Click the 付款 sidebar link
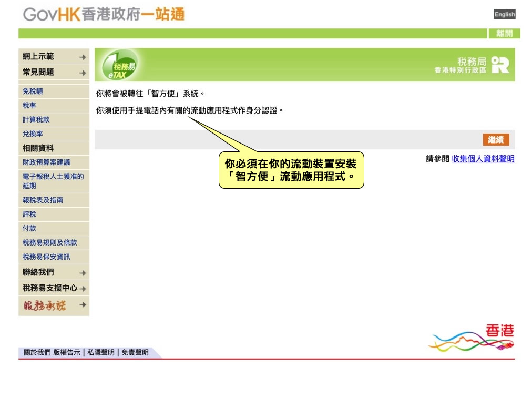This screenshot has width=532, height=398. pos(29,228)
